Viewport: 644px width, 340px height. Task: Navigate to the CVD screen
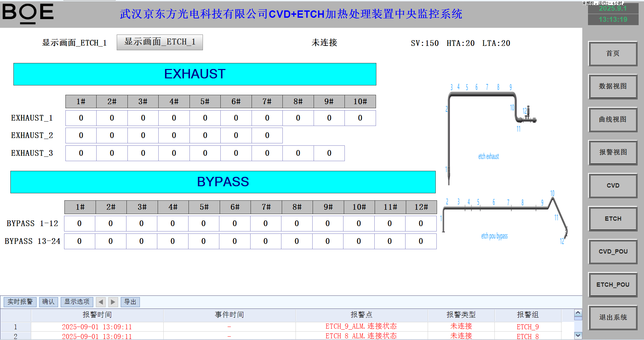tap(612, 186)
